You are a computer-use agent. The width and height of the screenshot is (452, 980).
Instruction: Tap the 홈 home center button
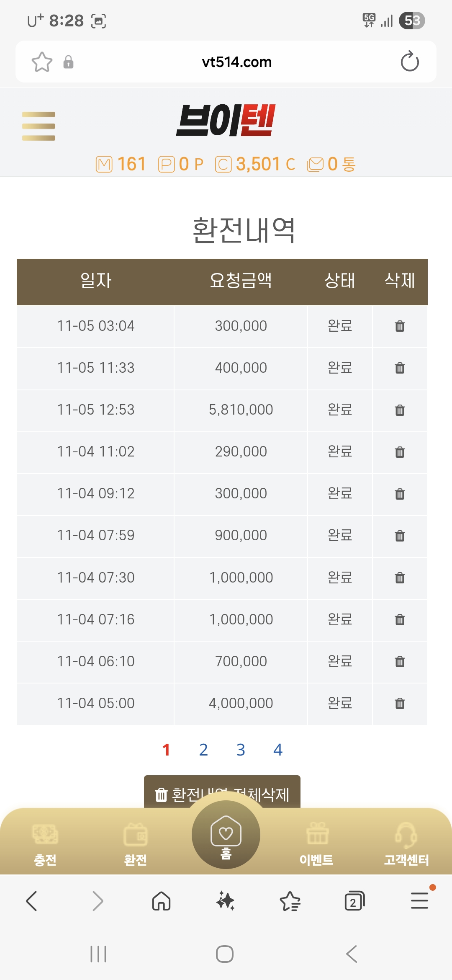click(226, 836)
